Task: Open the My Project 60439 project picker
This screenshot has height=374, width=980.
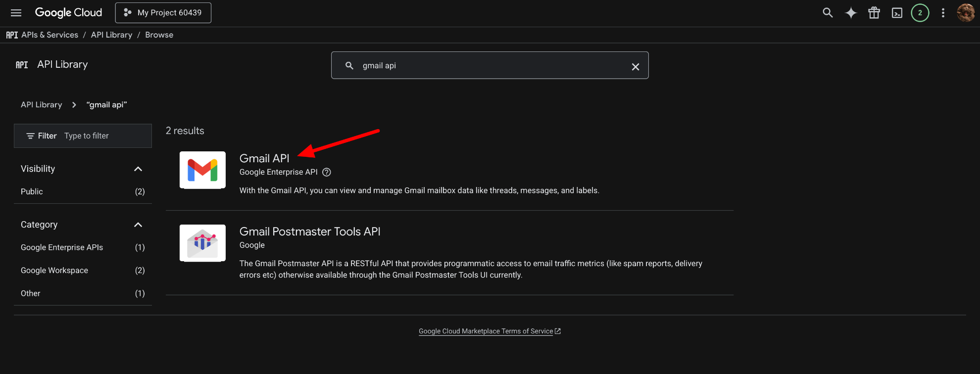Action: tap(163, 13)
